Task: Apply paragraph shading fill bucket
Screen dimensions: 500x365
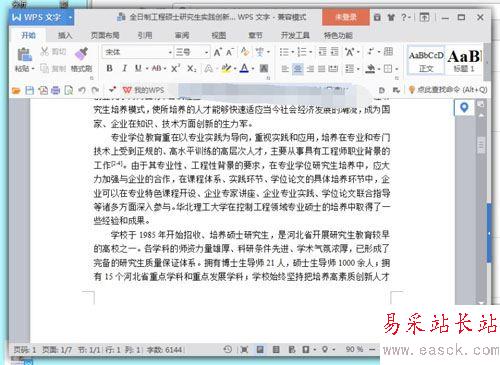Action: point(370,69)
